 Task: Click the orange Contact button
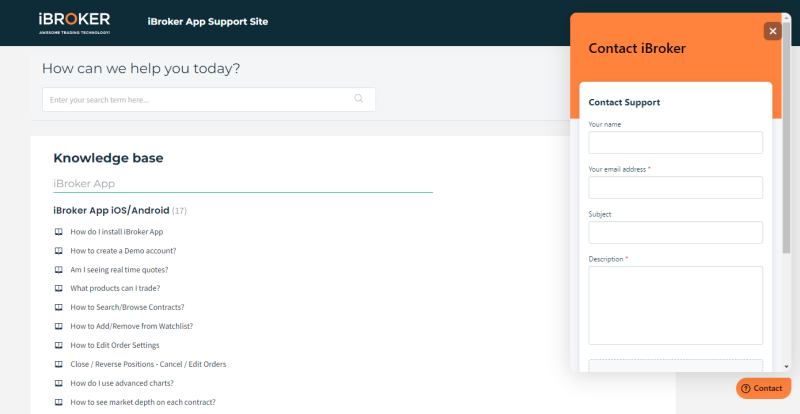click(x=763, y=388)
